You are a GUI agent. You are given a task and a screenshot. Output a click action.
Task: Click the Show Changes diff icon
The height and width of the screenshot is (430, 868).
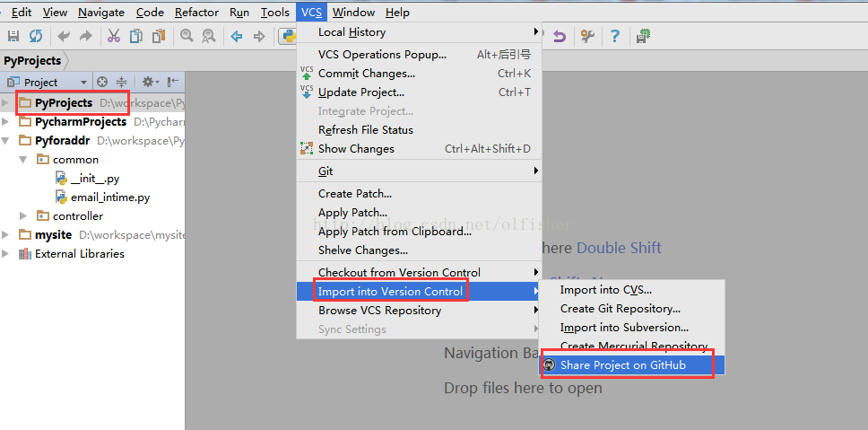coord(306,148)
